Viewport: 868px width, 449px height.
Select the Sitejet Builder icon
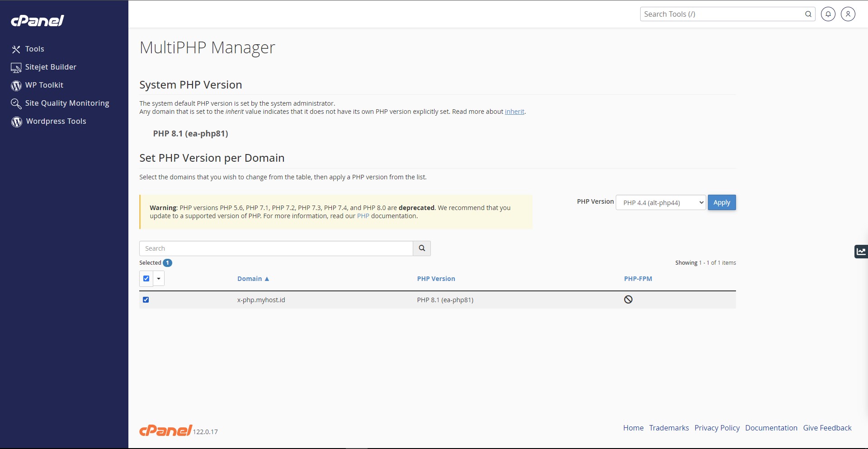tap(16, 67)
